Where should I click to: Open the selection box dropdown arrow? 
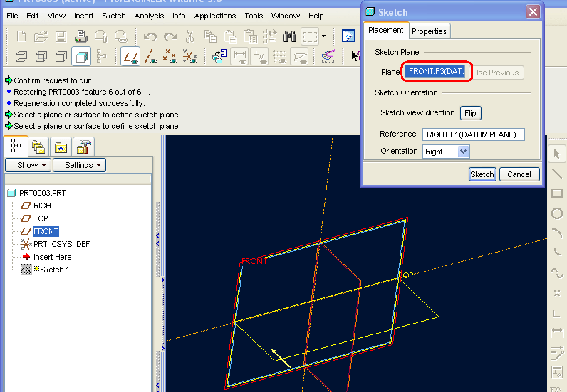pyautogui.click(x=323, y=36)
